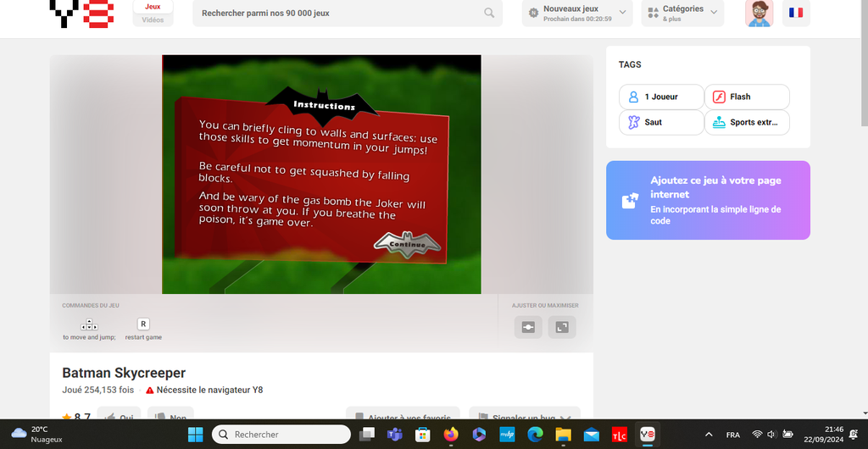868x449 pixels.
Task: Open the Mail app on taskbar
Action: [x=591, y=435]
